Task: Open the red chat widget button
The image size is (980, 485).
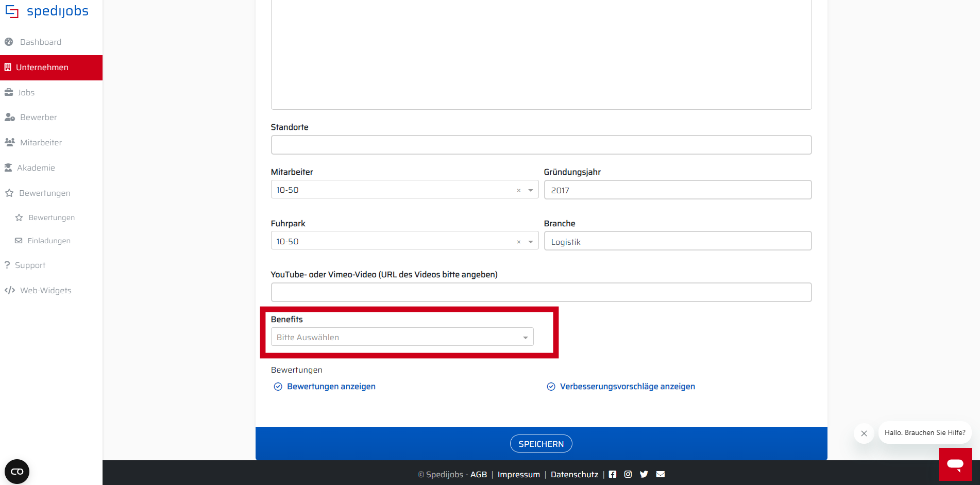Action: 955,464
